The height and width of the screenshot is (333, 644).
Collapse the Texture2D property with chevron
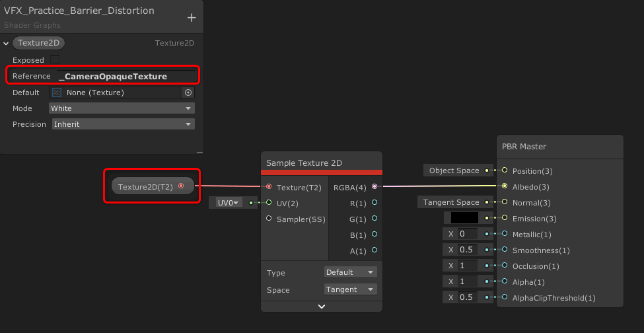click(x=6, y=44)
